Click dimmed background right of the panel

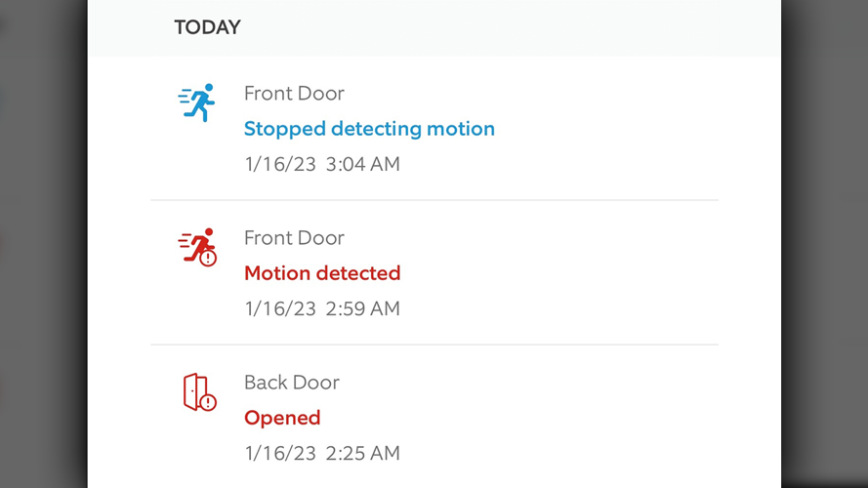click(x=825, y=244)
